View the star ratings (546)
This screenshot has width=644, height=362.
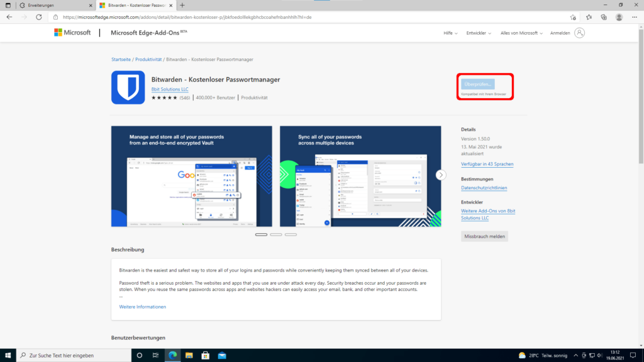[170, 97]
